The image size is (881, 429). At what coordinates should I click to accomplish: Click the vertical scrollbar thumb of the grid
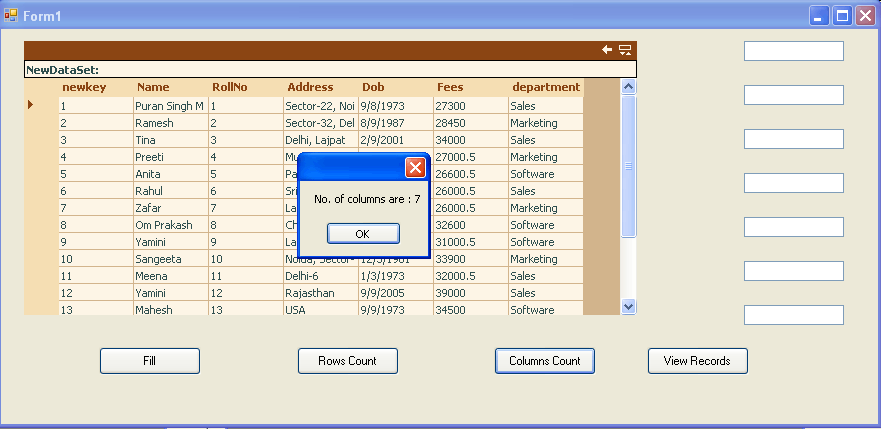[628, 166]
